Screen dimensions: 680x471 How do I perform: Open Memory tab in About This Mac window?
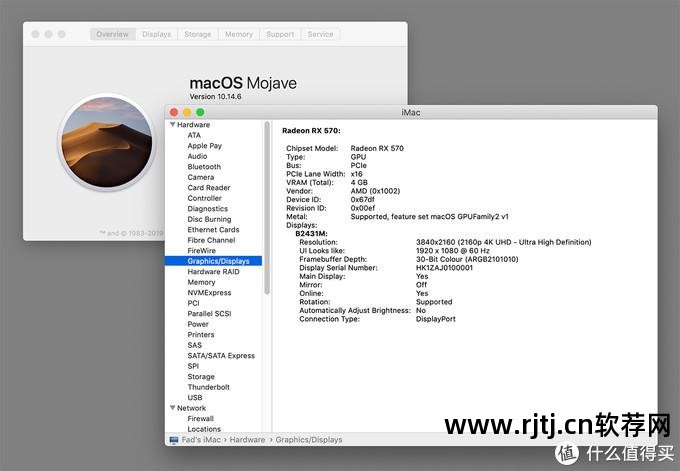coord(239,34)
